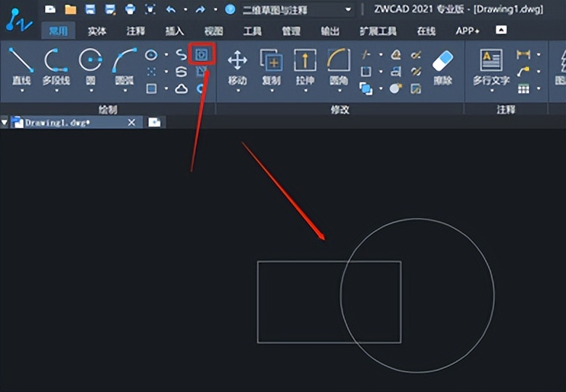Select the 移动 (Move) tool
This screenshot has width=566, height=392.
[237, 67]
